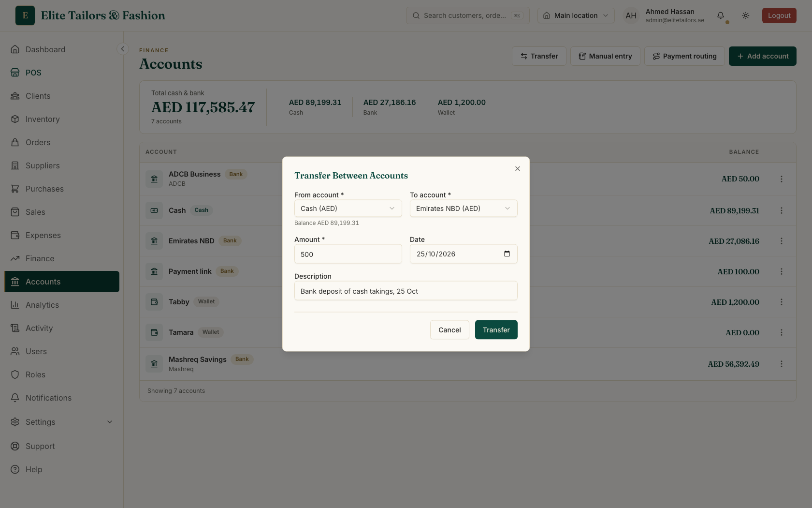812x508 pixels.
Task: Toggle the light/dark theme icon
Action: click(x=746, y=15)
